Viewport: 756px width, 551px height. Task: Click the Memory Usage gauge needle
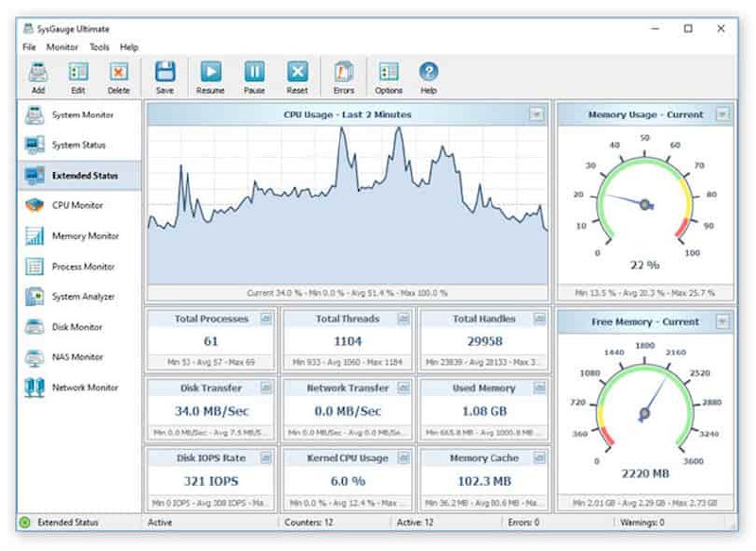pos(628,200)
